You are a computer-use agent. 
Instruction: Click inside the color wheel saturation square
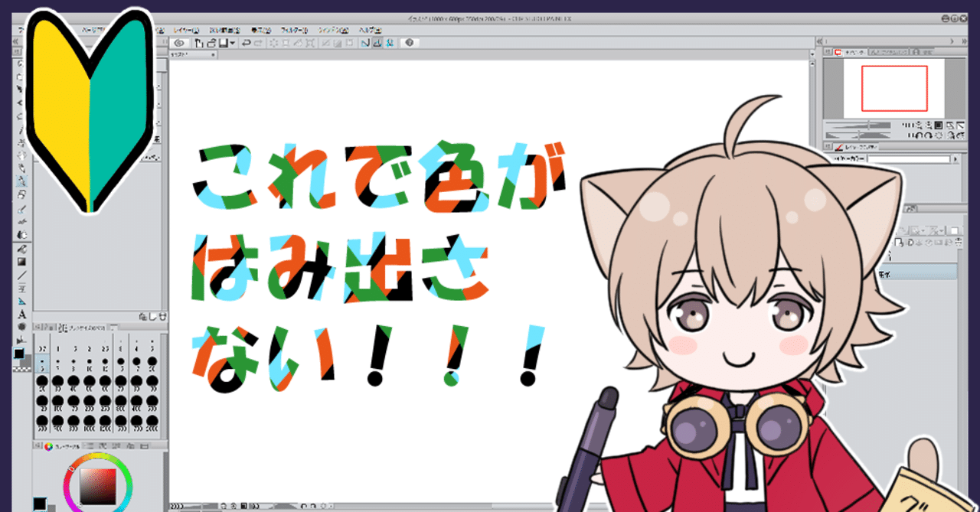coord(99,486)
